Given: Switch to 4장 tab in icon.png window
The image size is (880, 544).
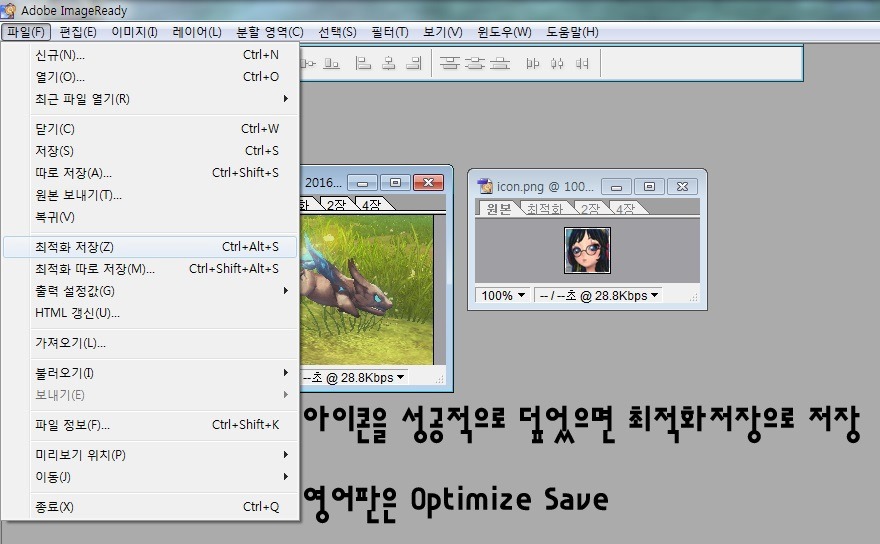Looking at the screenshot, I should point(625,208).
